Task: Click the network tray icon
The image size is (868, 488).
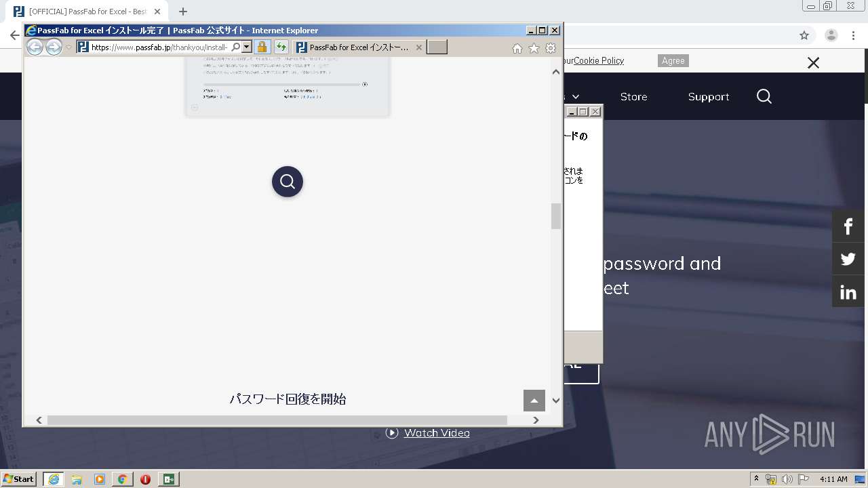Action: click(x=771, y=479)
